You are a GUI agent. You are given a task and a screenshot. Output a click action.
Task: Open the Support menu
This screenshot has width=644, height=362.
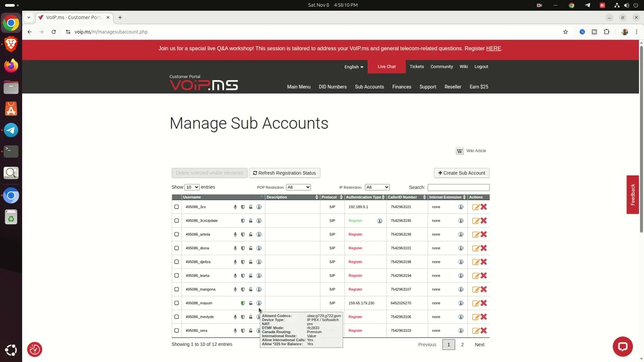click(428, 87)
